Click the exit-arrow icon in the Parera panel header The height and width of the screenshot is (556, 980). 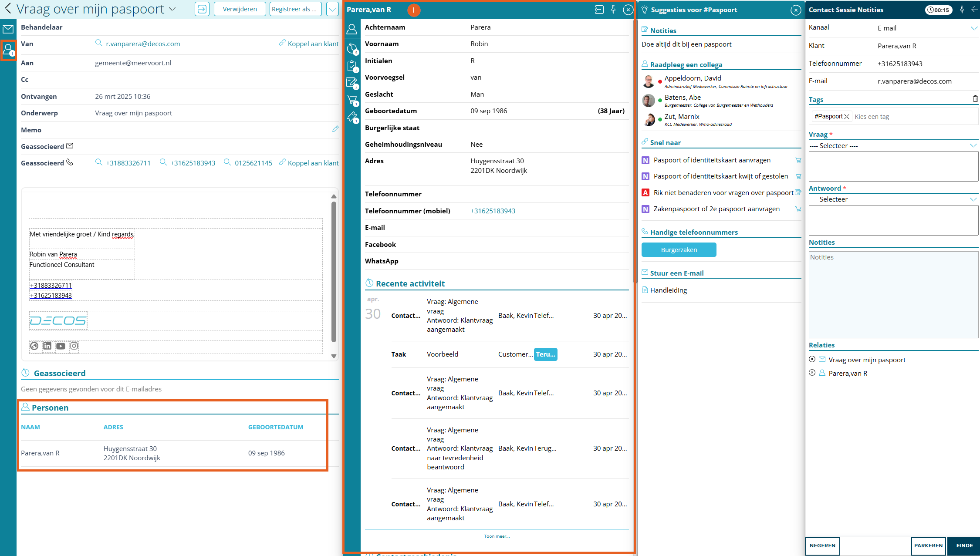point(599,10)
